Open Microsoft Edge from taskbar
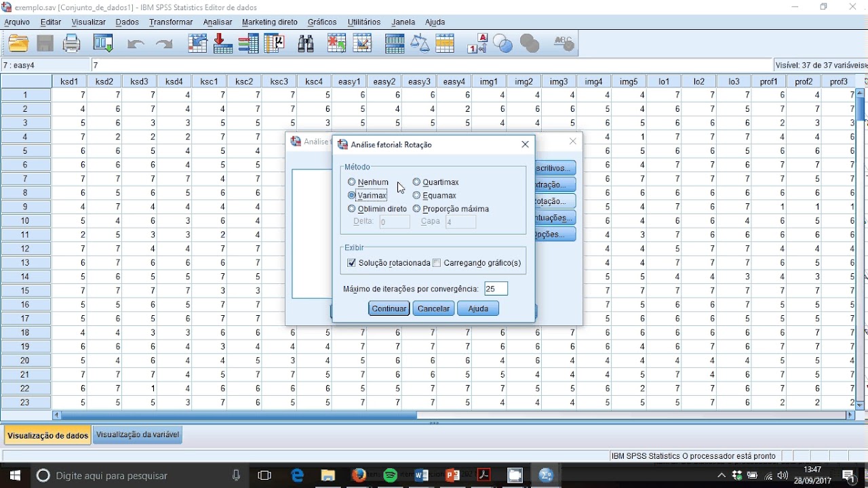The image size is (868, 488). coord(298,475)
